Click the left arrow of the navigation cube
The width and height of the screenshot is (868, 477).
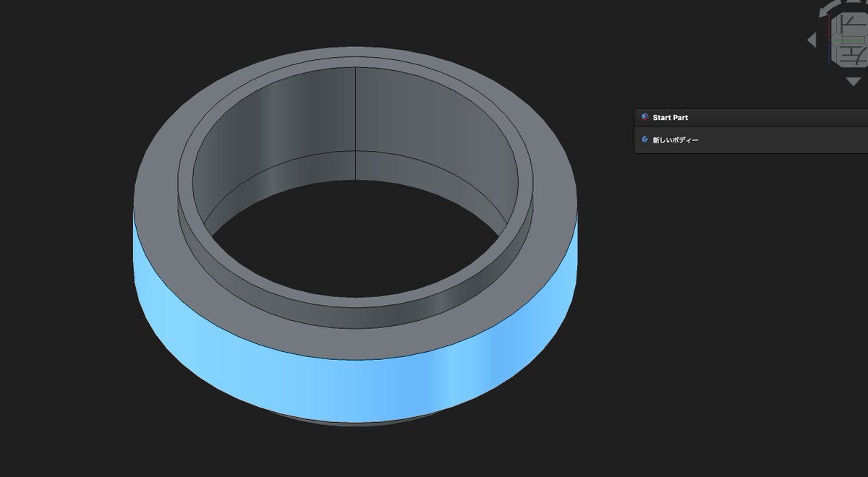click(x=812, y=40)
